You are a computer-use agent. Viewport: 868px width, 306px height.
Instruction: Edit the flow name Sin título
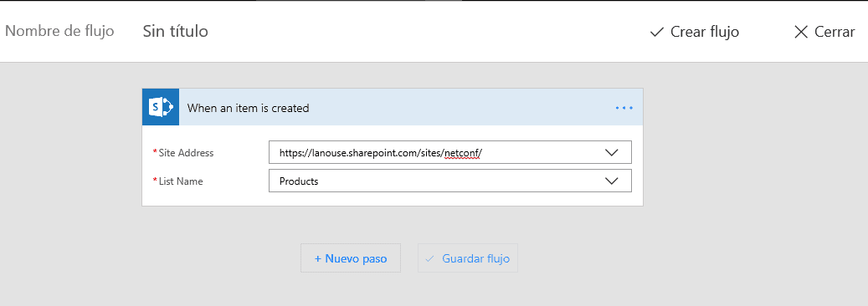pyautogui.click(x=176, y=31)
